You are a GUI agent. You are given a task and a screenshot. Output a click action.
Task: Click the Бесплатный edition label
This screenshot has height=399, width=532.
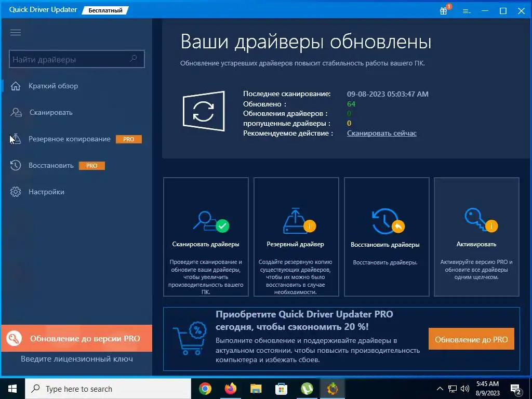pos(105,10)
